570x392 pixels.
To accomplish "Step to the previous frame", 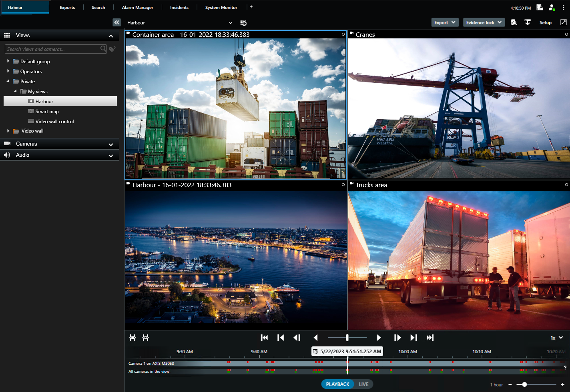I will [297, 338].
